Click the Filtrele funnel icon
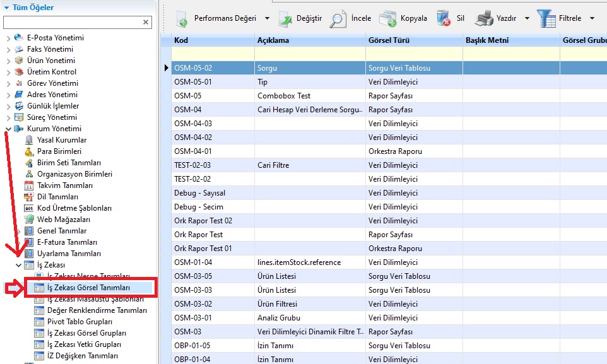 [x=546, y=18]
